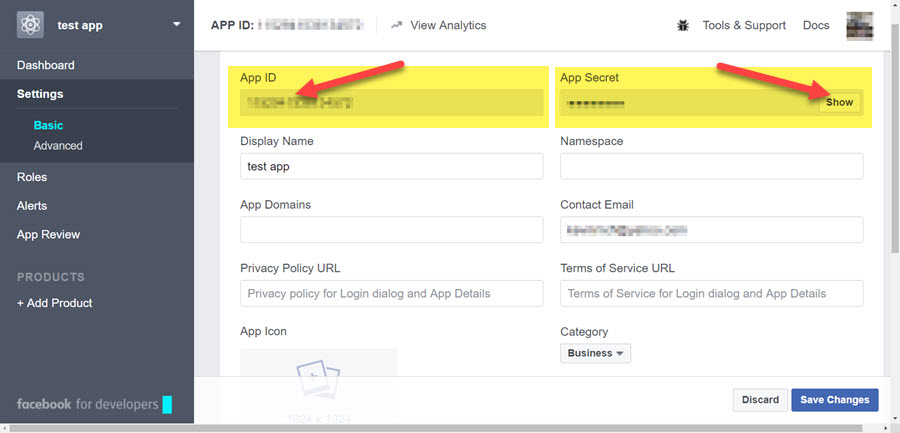900x433 pixels.
Task: Click the vertical scrollbar
Action: [895, 138]
